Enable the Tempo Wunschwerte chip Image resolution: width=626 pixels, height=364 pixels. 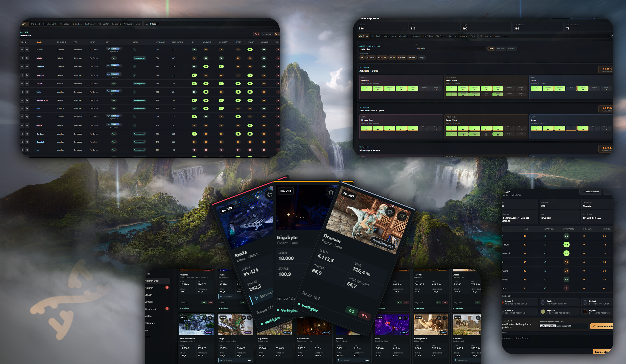click(422, 58)
